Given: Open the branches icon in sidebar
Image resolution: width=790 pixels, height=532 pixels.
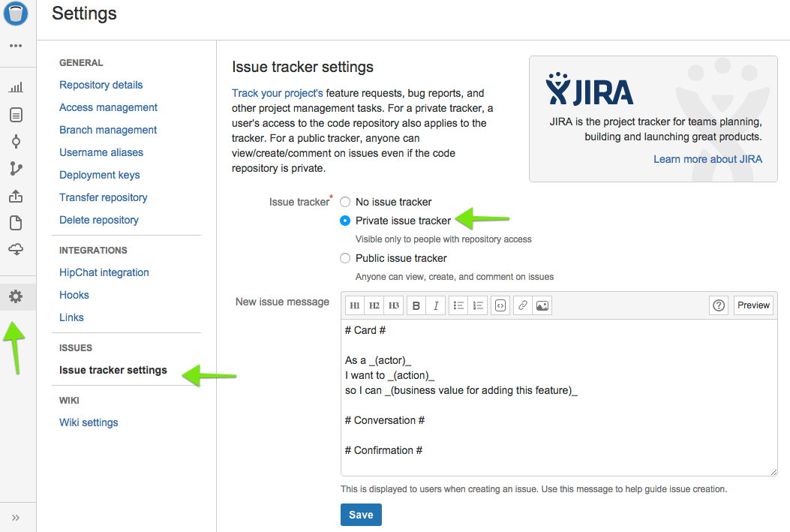Looking at the screenshot, I should [x=16, y=168].
